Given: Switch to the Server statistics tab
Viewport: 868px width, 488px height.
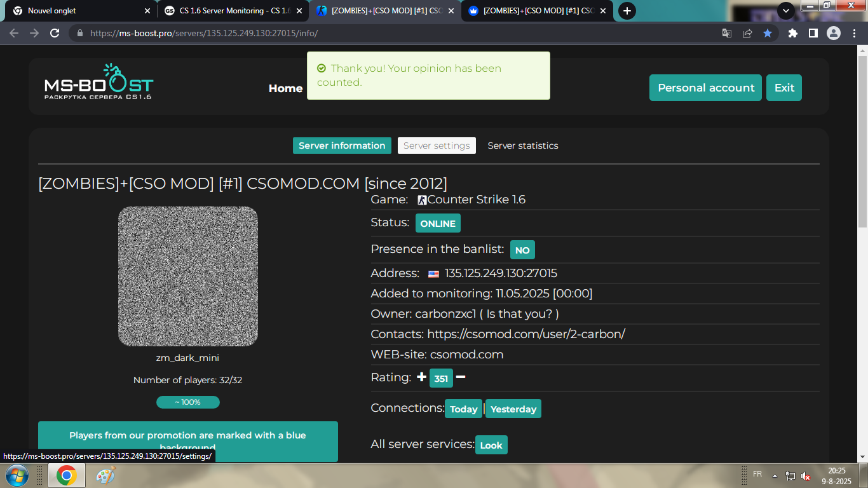Looking at the screenshot, I should point(522,146).
